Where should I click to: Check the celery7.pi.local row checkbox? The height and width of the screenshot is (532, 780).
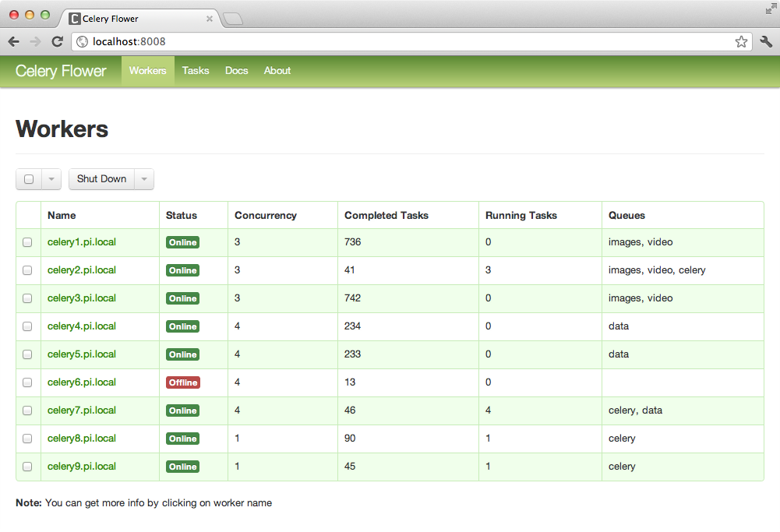[x=27, y=410]
